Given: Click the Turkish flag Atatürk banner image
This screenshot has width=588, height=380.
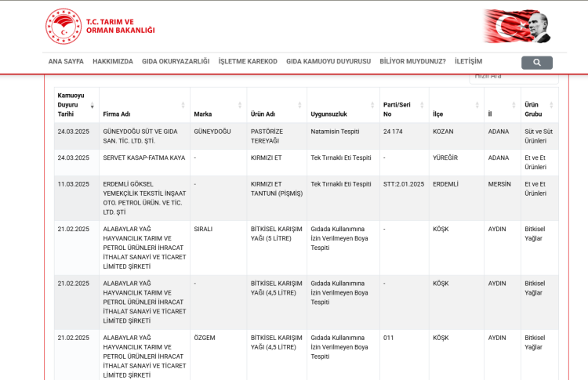Looking at the screenshot, I should tap(517, 27).
